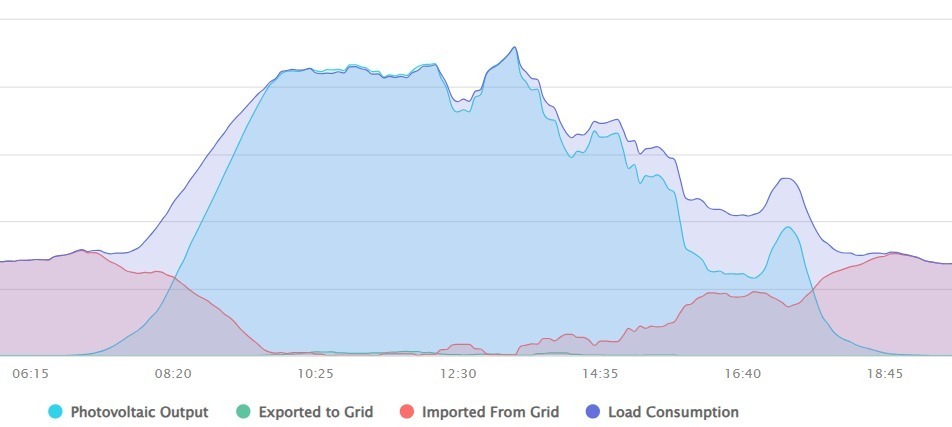Click where photovoltaic and import lines cross in morning

pos(174,278)
